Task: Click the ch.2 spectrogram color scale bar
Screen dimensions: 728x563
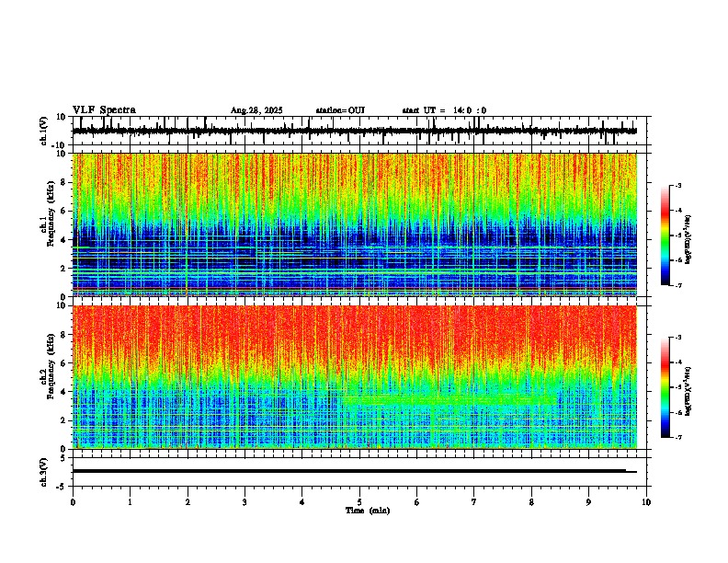Action: click(665, 387)
